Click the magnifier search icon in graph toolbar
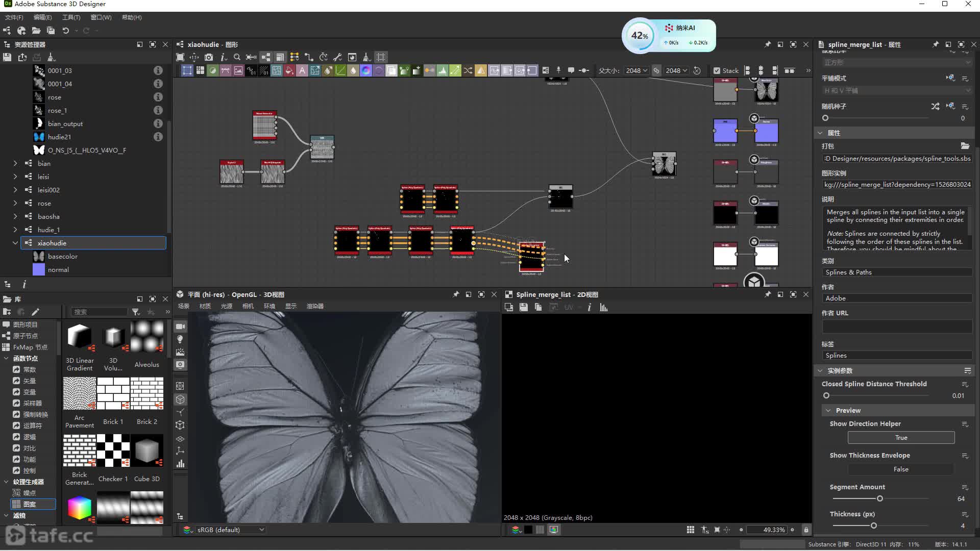Image resolution: width=980 pixels, height=551 pixels. [x=237, y=57]
